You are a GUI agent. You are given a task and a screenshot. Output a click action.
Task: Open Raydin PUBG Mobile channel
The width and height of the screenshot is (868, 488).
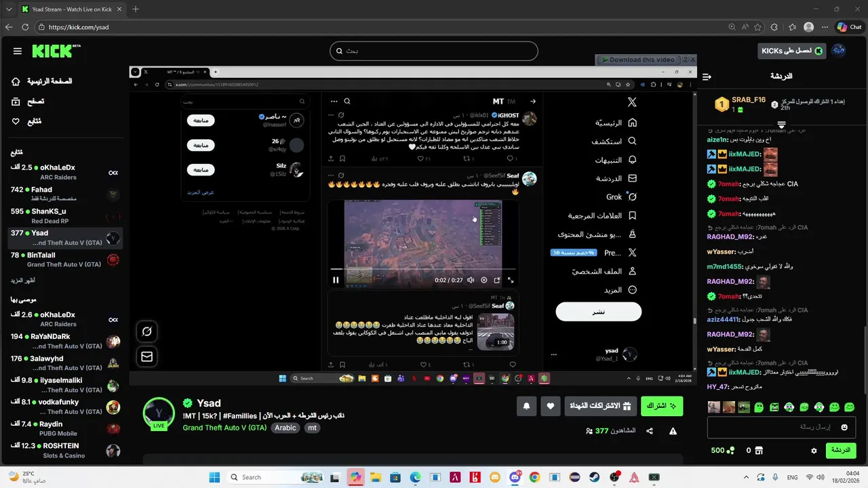coord(65,428)
